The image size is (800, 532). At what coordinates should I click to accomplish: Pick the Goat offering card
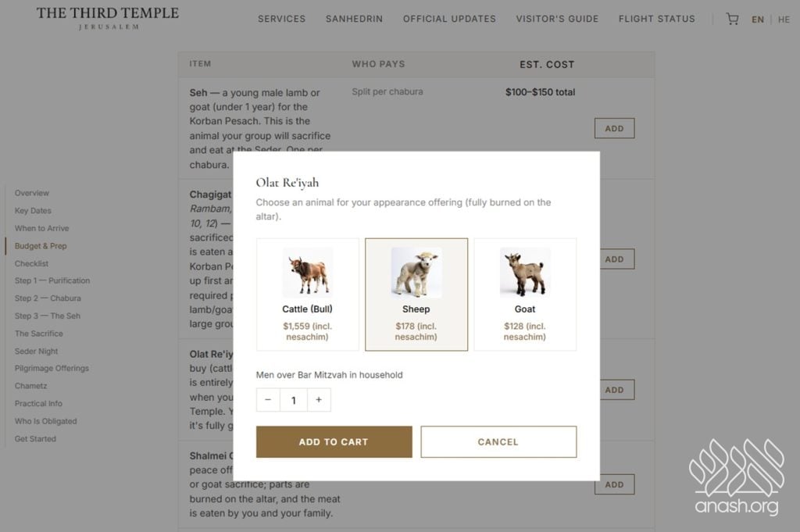[x=525, y=295]
